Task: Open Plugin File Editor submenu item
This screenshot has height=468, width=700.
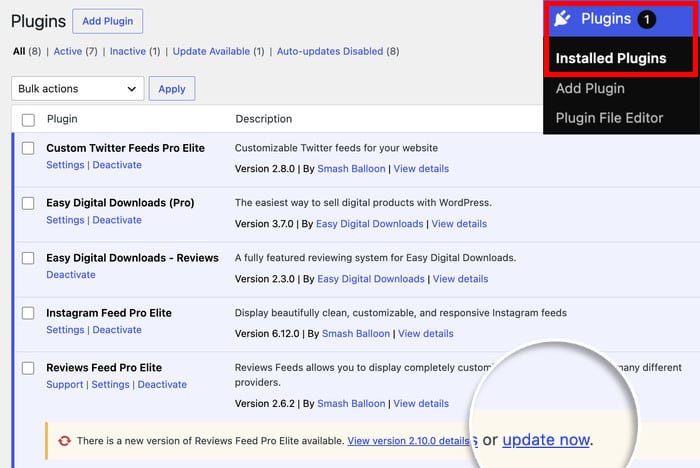Action: (x=609, y=118)
